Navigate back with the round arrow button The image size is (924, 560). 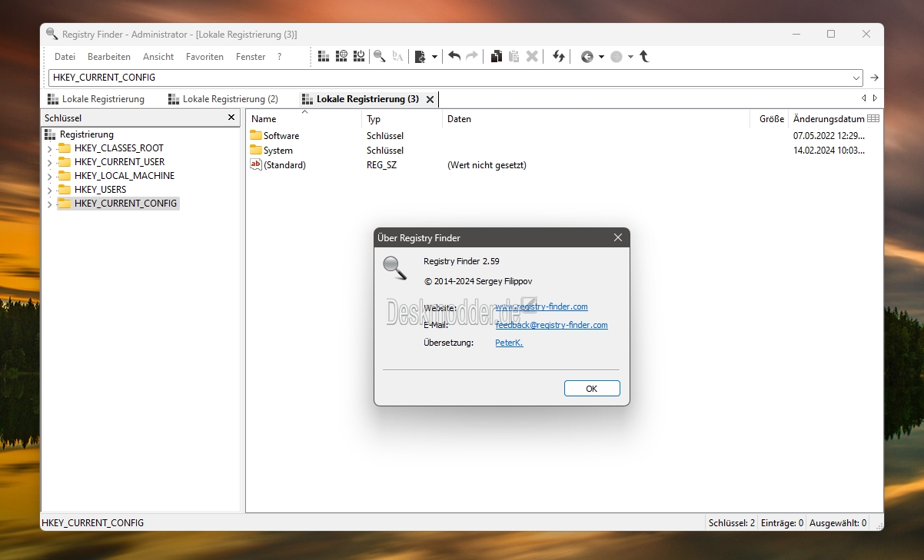click(x=587, y=57)
